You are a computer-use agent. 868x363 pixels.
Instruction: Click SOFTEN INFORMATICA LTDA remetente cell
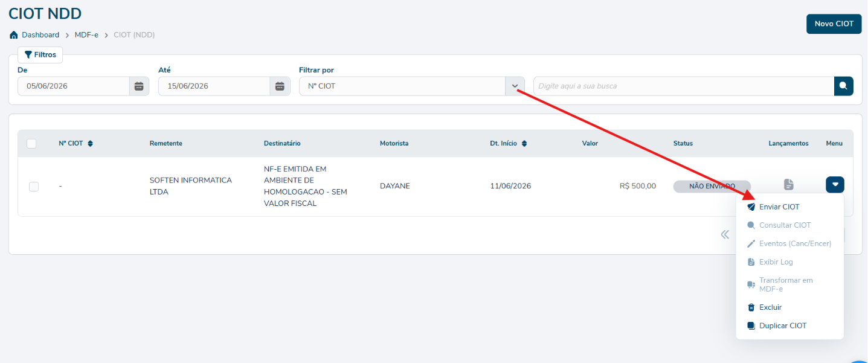pyautogui.click(x=191, y=186)
